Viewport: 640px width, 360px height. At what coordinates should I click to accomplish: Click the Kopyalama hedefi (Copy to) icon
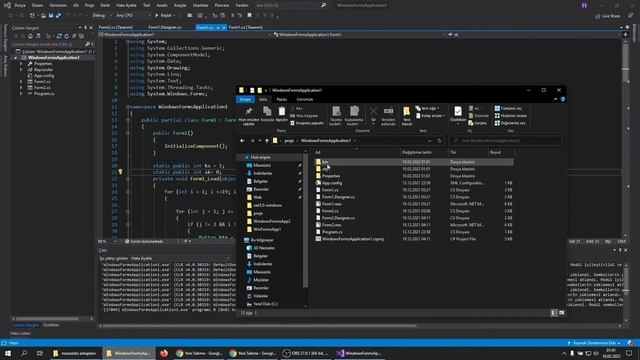click(354, 111)
